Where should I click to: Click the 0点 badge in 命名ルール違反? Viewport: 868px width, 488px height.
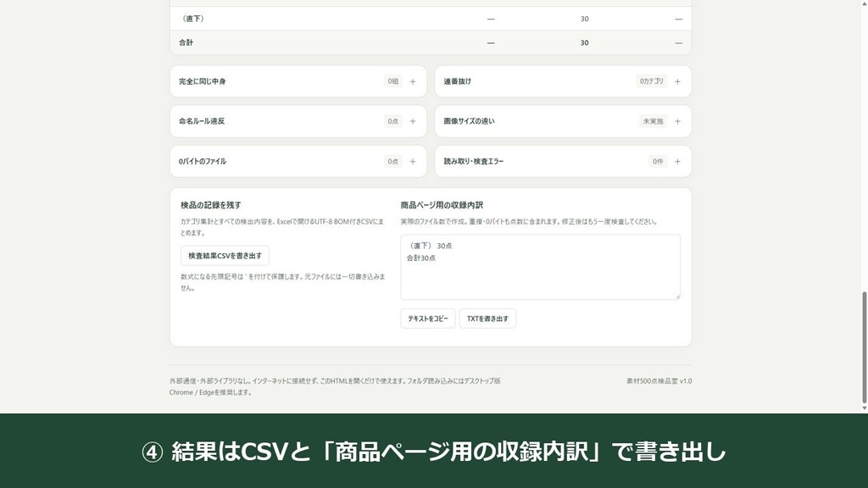(x=393, y=121)
